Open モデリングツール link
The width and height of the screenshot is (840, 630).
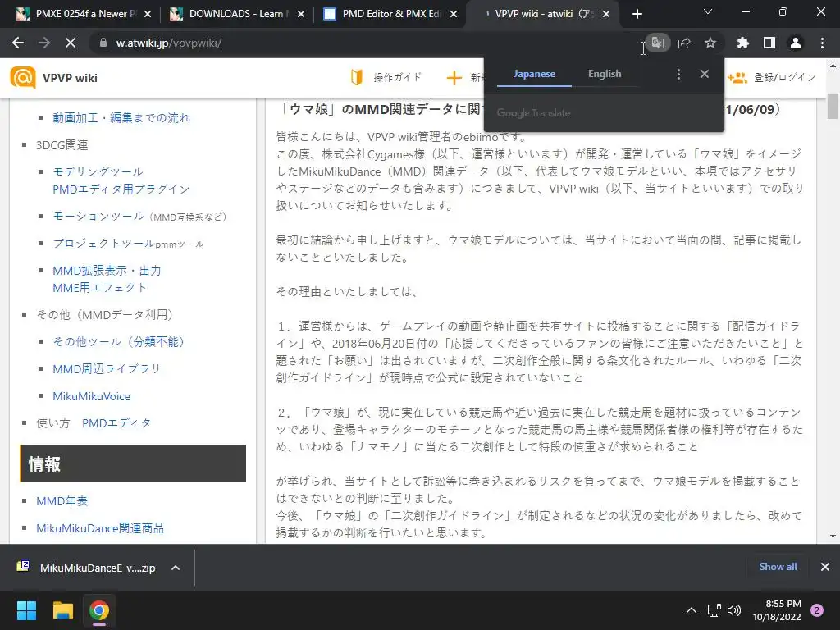[98, 171]
